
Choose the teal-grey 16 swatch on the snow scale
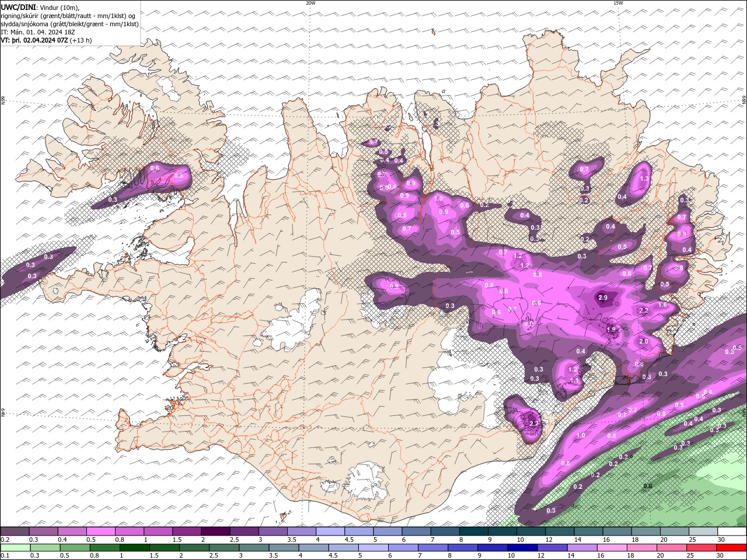click(x=617, y=531)
